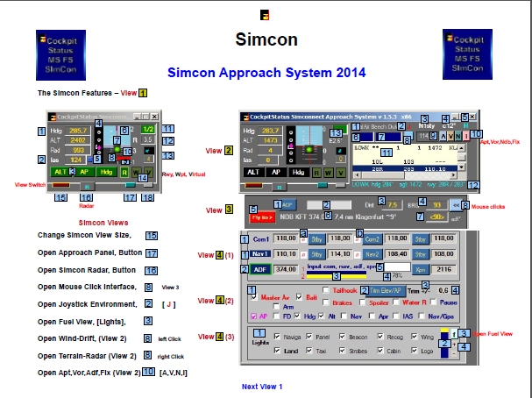Image resolution: width=532 pixels, height=398 pixels.
Task: Click the blue fuel level bar
Action: (x=444, y=345)
